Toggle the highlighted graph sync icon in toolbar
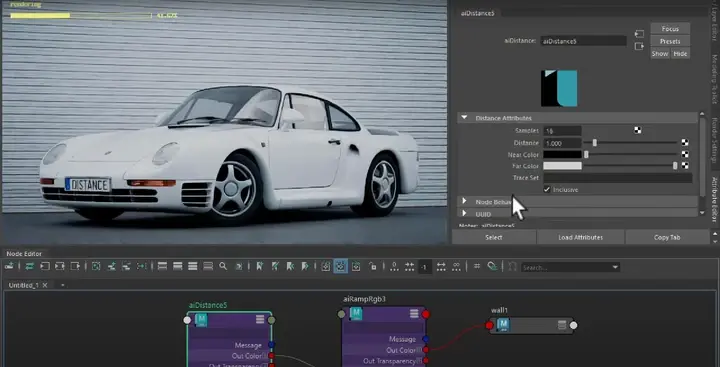The height and width of the screenshot is (367, 720). 340,266
